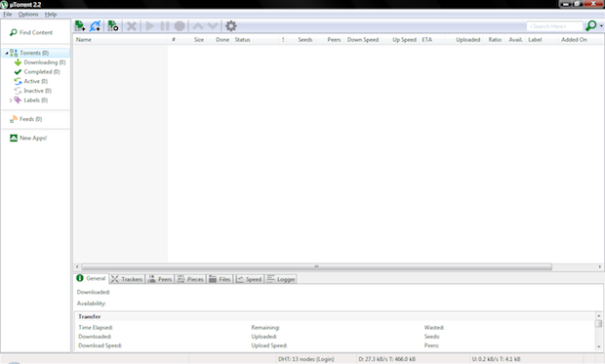
Task: Open Preferences with the gear icon
Action: coord(230,26)
